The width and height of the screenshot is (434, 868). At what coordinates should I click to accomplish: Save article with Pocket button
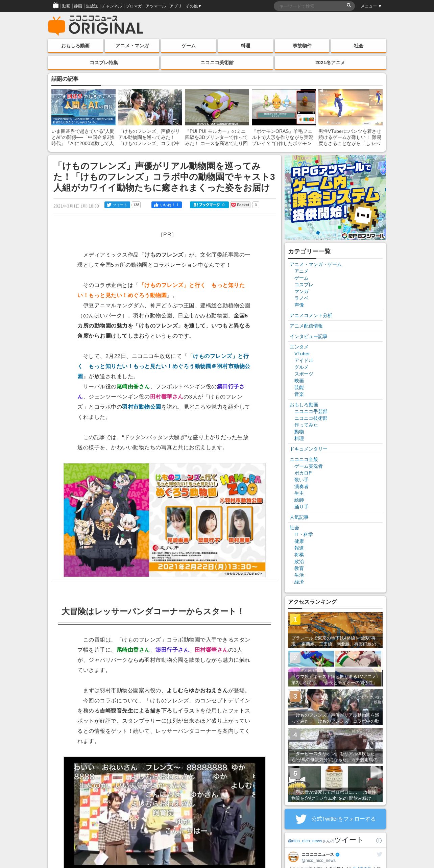[x=240, y=205]
